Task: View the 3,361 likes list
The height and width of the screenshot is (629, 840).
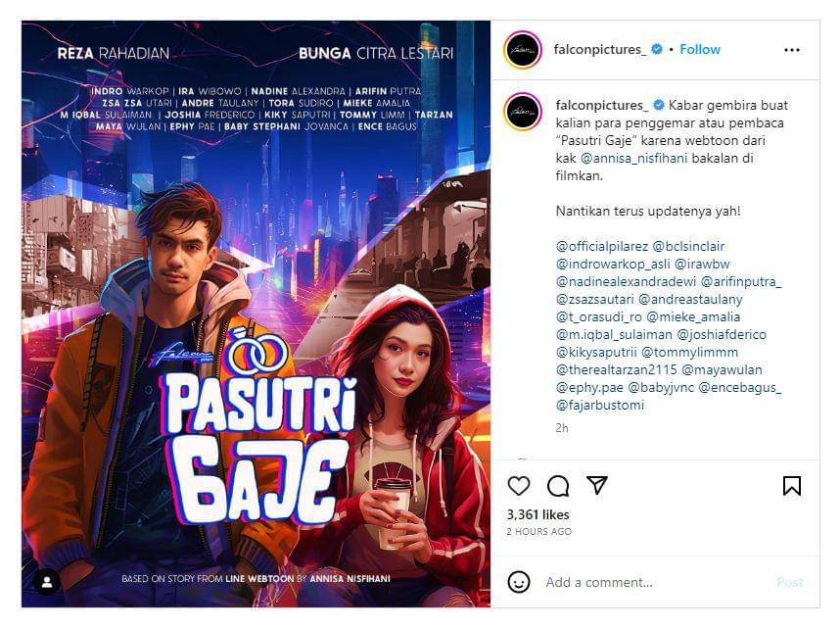Action: click(537, 514)
